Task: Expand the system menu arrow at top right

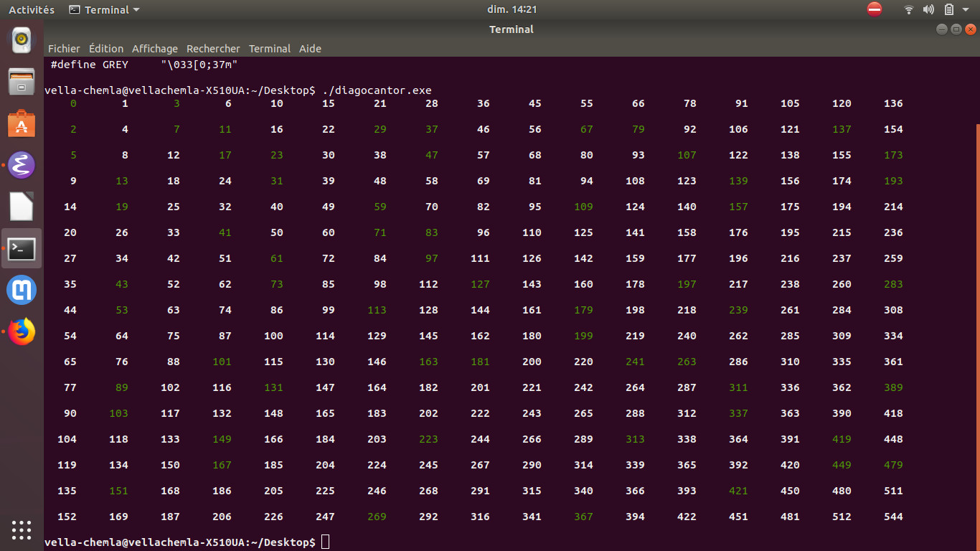Action: click(x=966, y=9)
